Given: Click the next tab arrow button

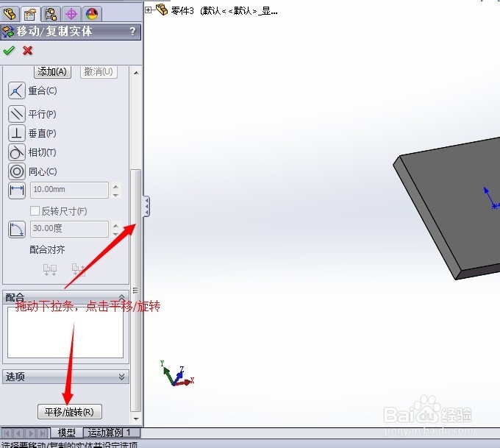Looking at the screenshot, I should 31,433.
